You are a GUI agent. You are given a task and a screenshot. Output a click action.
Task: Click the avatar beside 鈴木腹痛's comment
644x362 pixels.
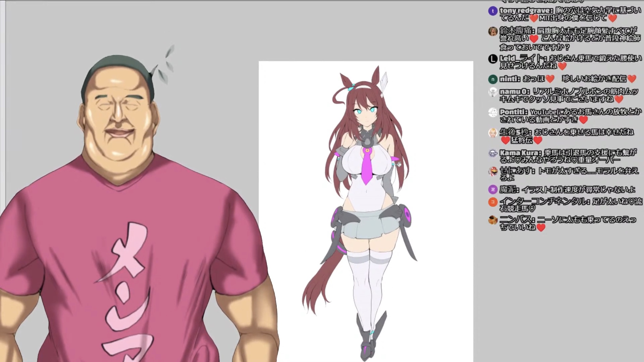point(493,31)
